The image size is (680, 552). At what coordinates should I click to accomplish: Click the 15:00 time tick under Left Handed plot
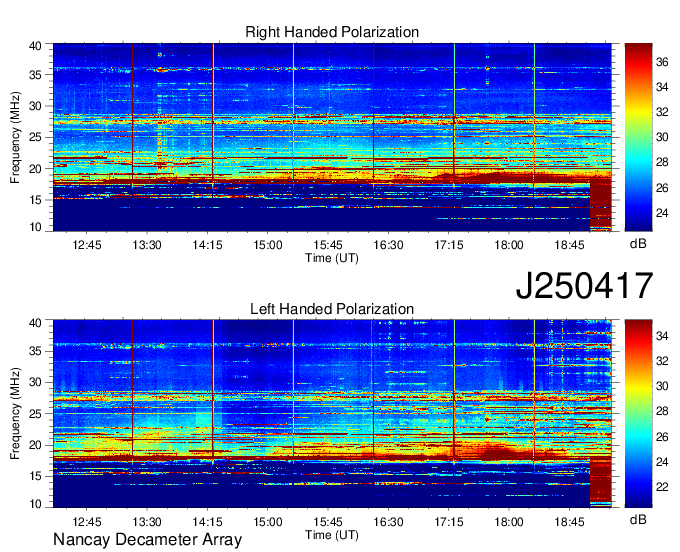pyautogui.click(x=268, y=522)
